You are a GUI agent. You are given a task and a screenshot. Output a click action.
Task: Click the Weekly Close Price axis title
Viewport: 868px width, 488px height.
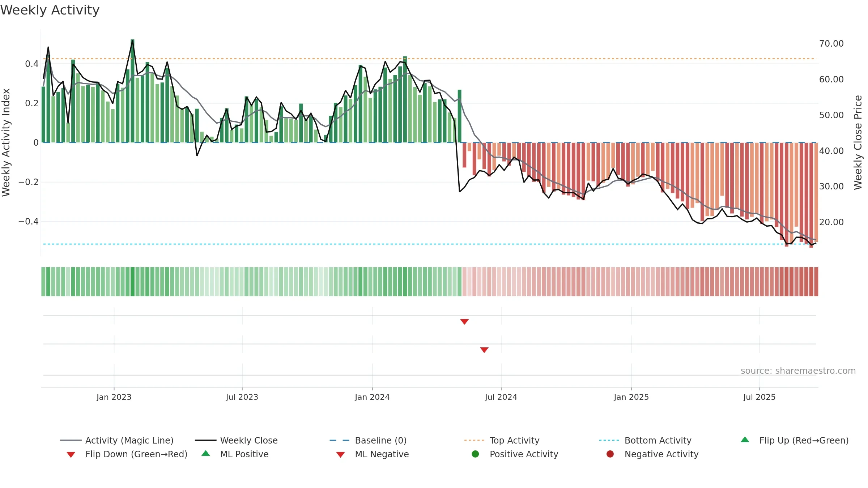pyautogui.click(x=858, y=142)
